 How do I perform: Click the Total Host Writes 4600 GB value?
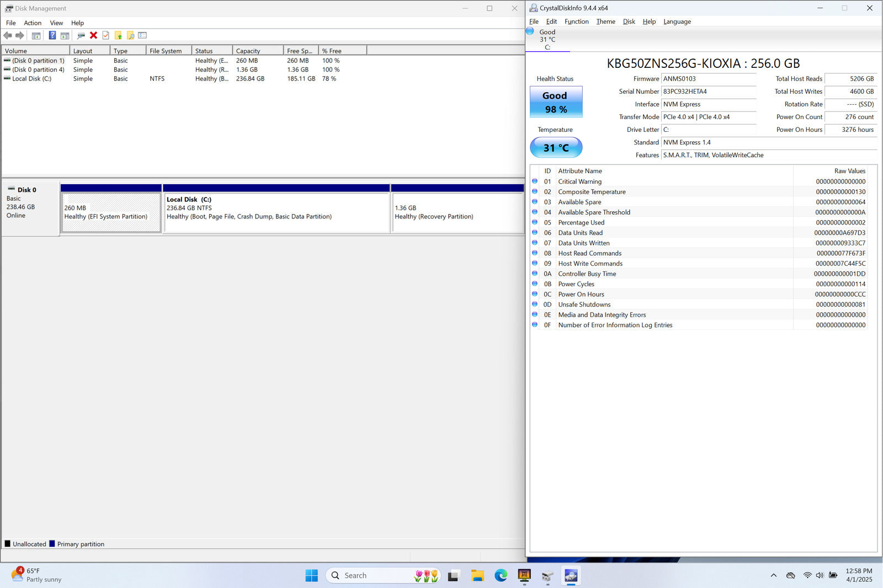click(x=850, y=92)
